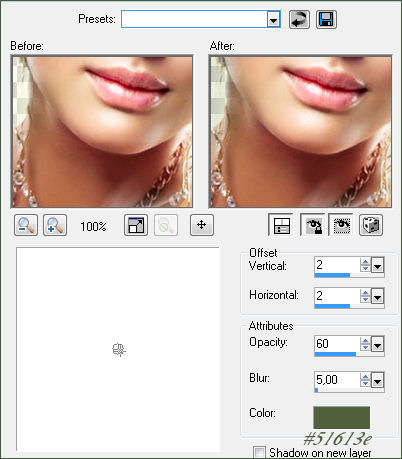Open the Opacity dropdown arrow
The width and height of the screenshot is (402, 459).
377,345
